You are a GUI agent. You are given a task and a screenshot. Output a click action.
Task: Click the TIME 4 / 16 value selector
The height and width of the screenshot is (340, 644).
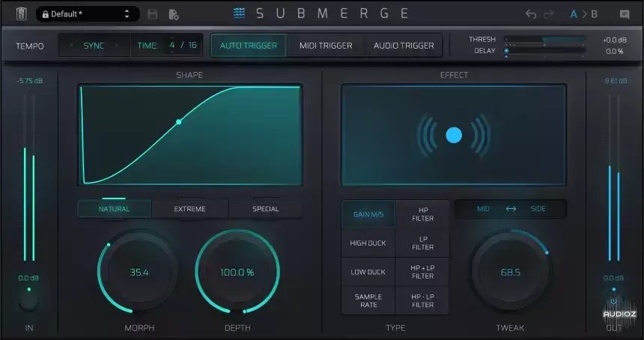[183, 46]
